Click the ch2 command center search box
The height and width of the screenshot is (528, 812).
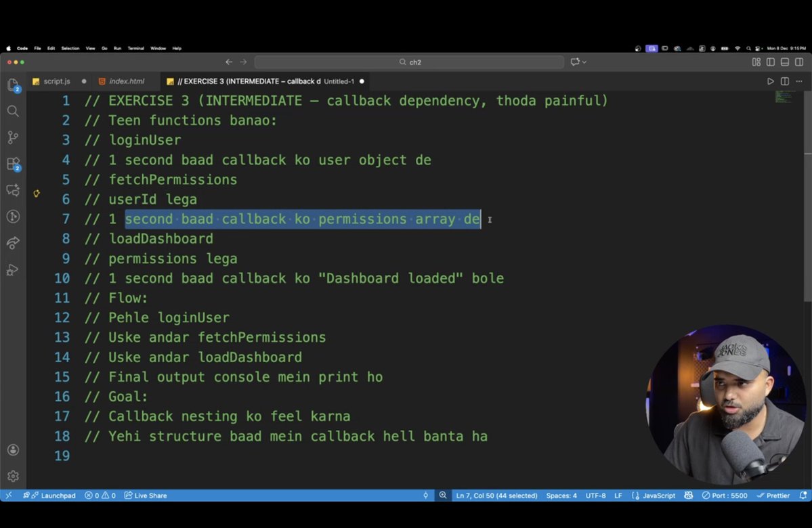[x=409, y=62]
